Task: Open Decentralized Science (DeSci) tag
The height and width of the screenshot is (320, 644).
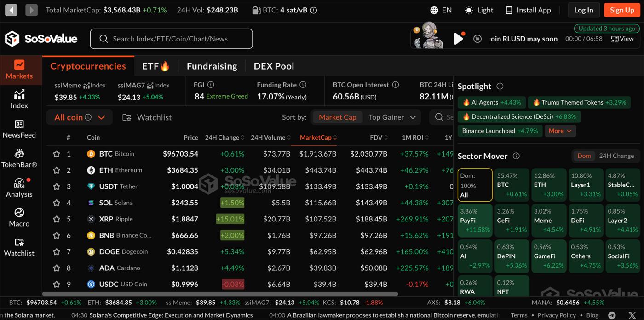Action: [519, 116]
